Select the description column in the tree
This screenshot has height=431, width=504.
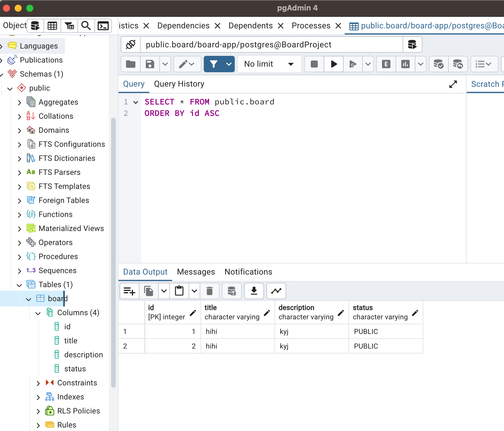(x=83, y=355)
